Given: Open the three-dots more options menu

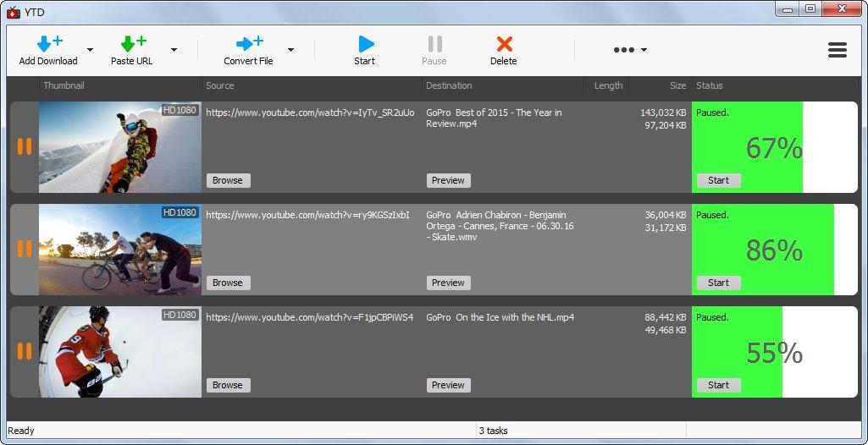Looking at the screenshot, I should pyautogui.click(x=630, y=50).
